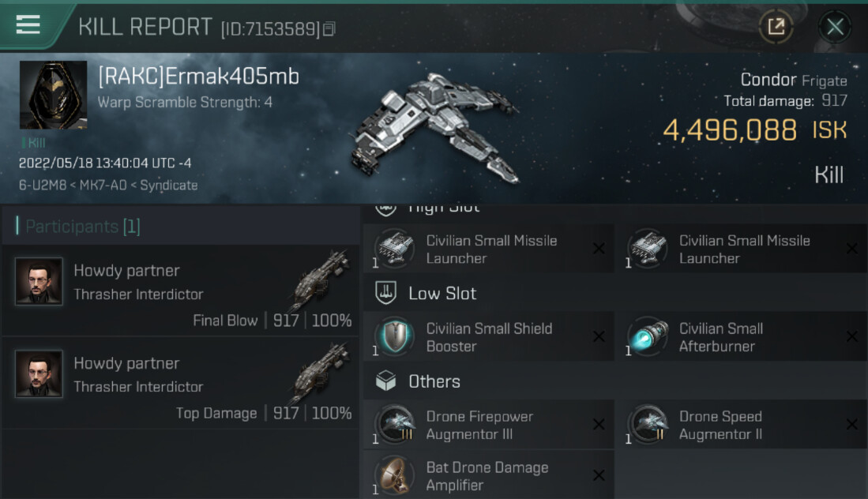The image size is (868, 499).
Task: Click the first Civilian Small Missile Launcher icon
Action: (x=395, y=249)
